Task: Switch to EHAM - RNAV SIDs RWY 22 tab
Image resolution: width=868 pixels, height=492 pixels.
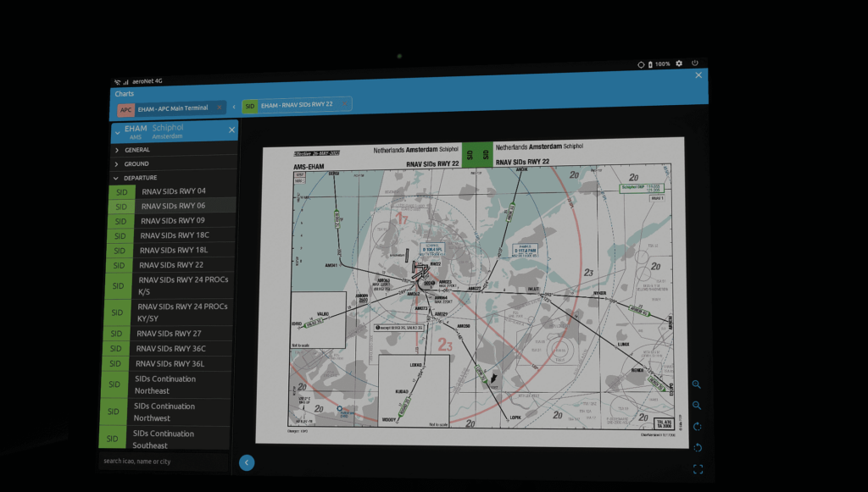Action: (297, 104)
